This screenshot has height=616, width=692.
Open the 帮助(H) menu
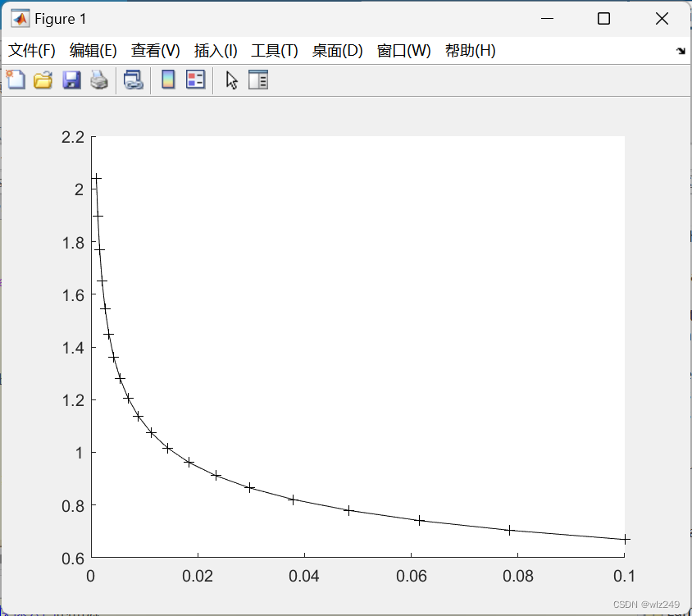pyautogui.click(x=471, y=50)
